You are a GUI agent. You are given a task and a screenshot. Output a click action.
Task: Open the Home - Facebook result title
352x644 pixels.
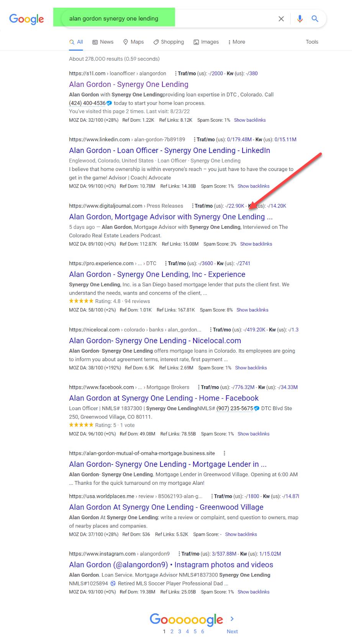coord(164,398)
